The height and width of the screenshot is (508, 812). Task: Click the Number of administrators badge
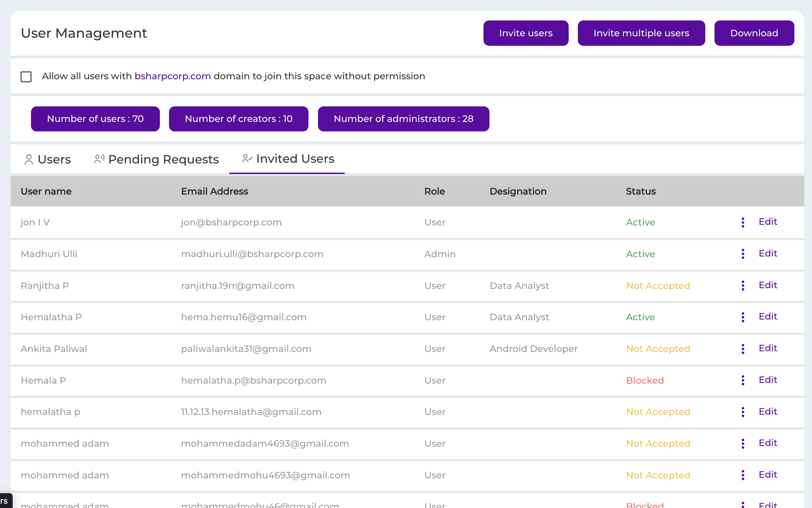point(404,119)
